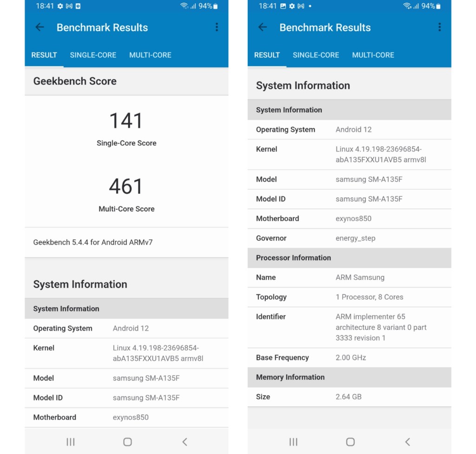Tap '2.64 GB' memory size value

pyautogui.click(x=349, y=397)
